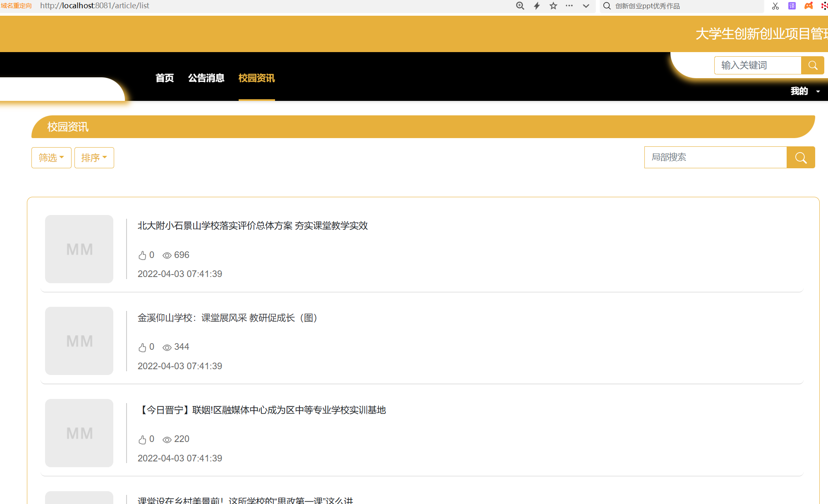Image resolution: width=828 pixels, height=504 pixels.
Task: Click the orange game controller extension icon
Action: click(x=809, y=6)
